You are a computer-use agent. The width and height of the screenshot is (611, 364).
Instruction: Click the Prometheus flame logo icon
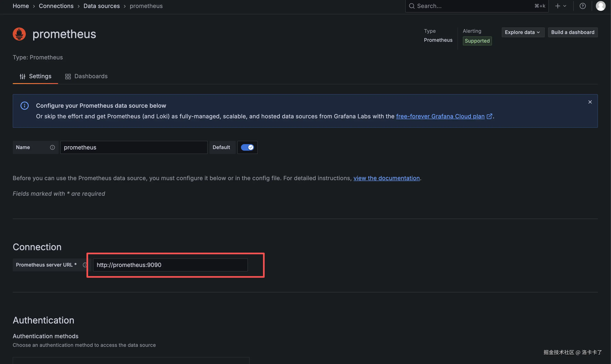19,34
